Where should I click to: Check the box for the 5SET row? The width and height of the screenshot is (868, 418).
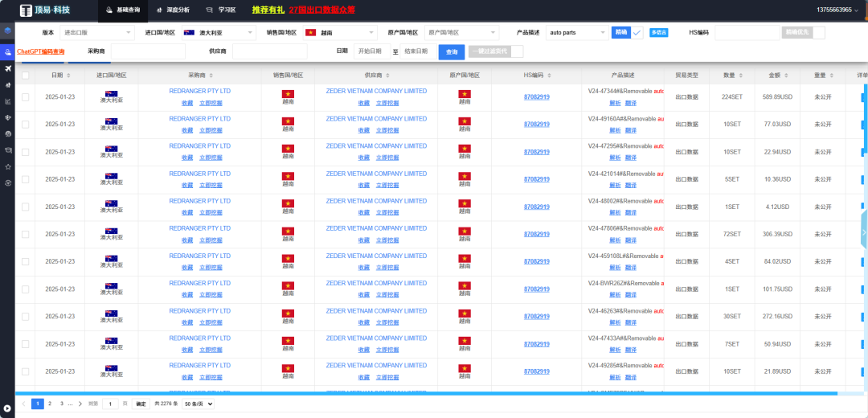coord(25,179)
